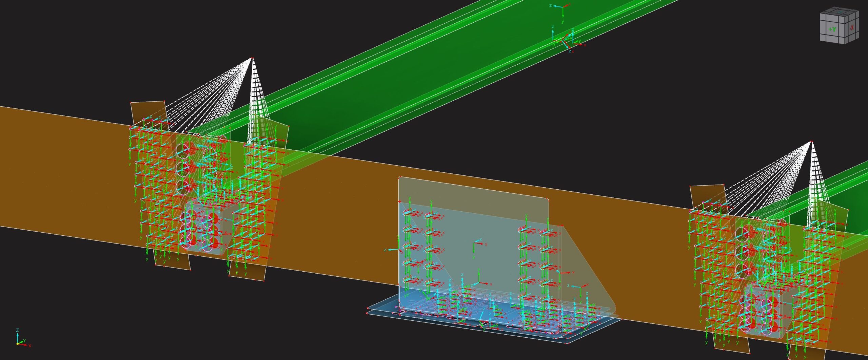868x360 pixels.
Task: Select the apex node of right rigid links
Action: [812, 141]
